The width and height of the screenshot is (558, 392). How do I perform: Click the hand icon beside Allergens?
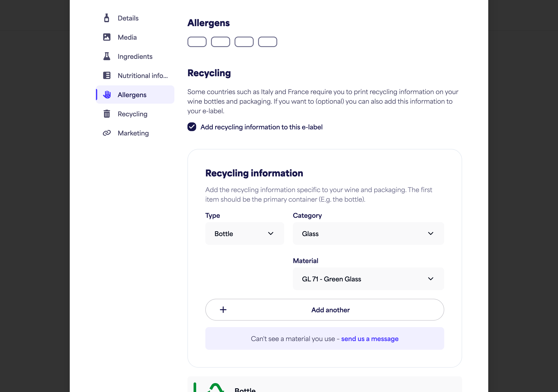(x=107, y=95)
